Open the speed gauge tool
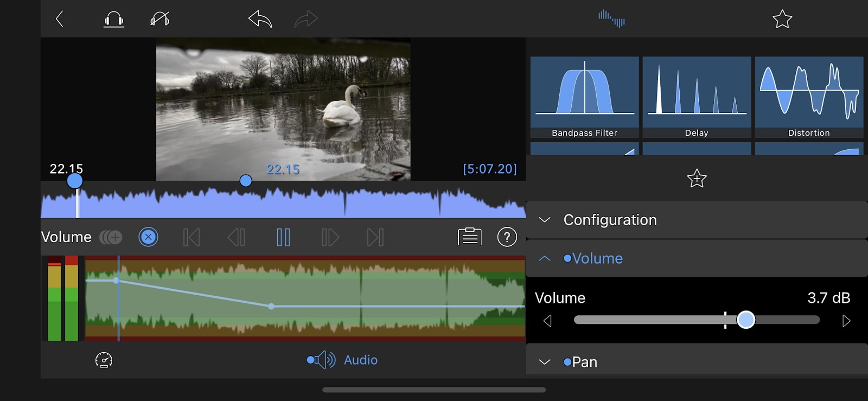 (x=104, y=360)
